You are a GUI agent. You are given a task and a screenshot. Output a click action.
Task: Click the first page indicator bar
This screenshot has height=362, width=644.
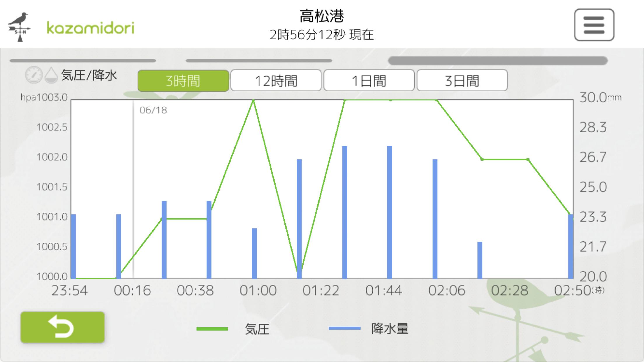click(x=83, y=61)
